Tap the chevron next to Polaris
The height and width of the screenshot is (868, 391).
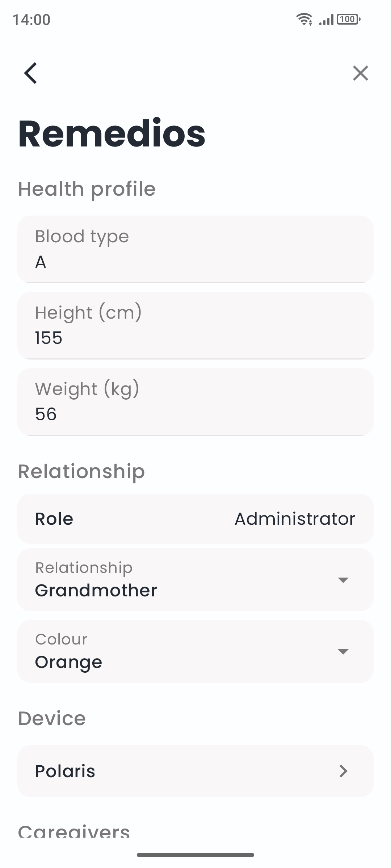(x=343, y=771)
